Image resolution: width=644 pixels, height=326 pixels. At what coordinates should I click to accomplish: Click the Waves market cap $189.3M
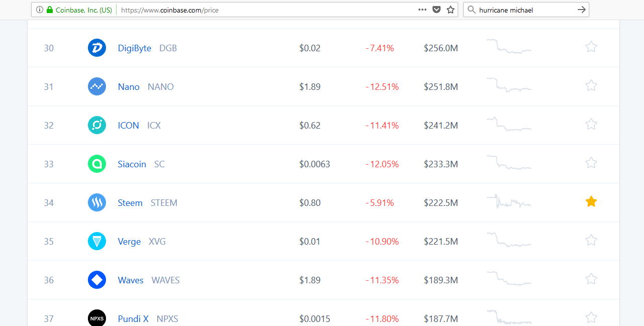[x=441, y=280]
